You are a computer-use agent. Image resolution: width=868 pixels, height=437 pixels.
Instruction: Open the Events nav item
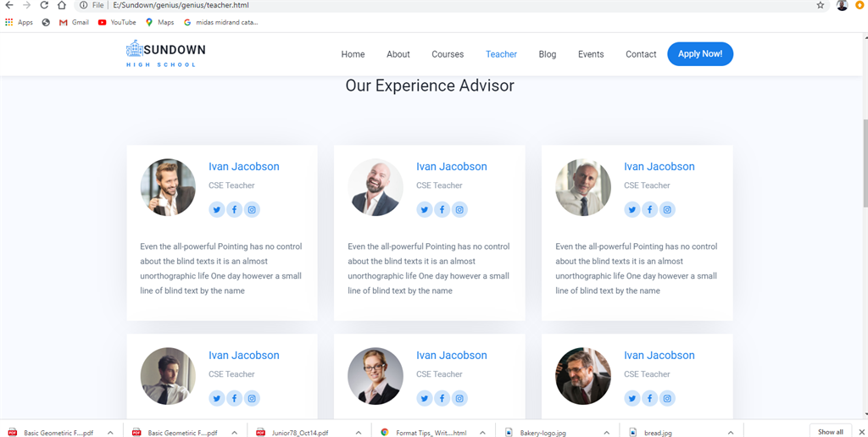click(591, 54)
